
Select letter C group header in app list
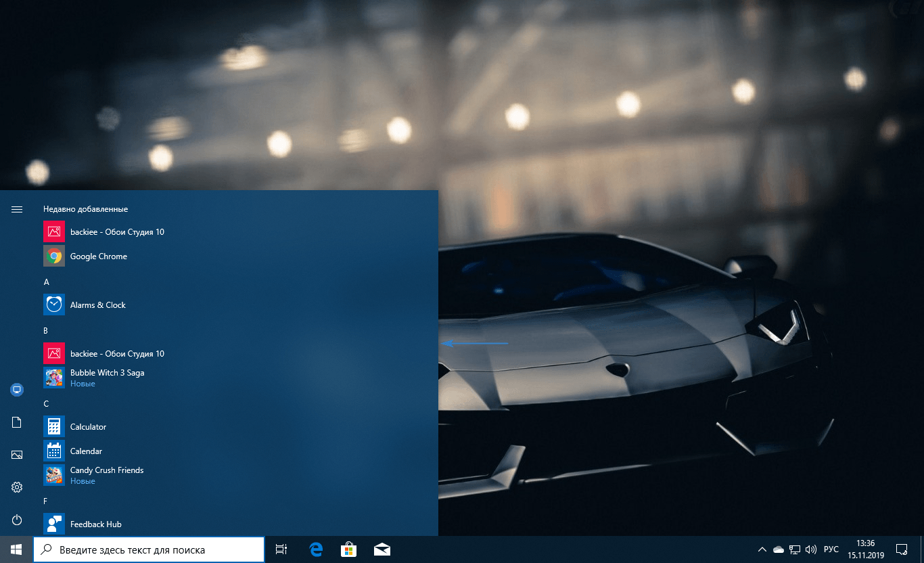click(x=46, y=404)
